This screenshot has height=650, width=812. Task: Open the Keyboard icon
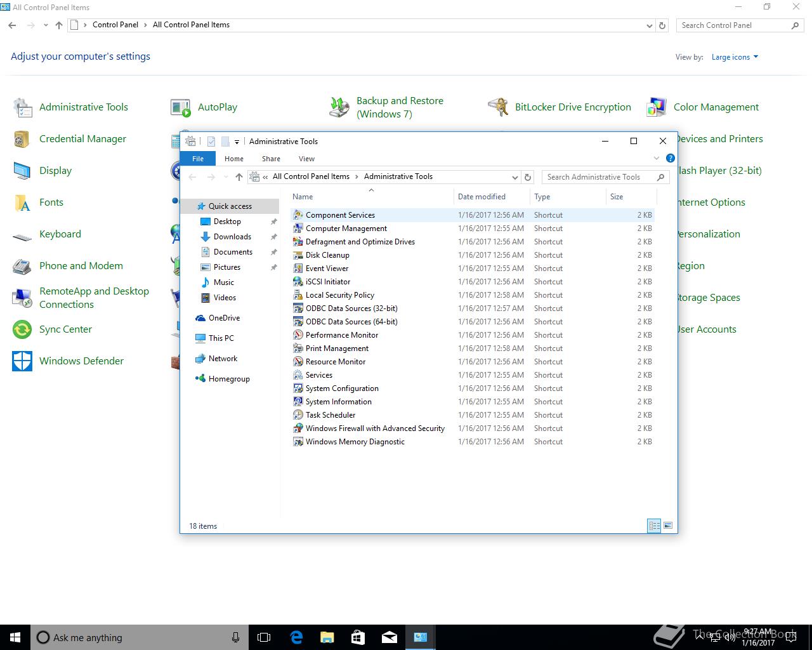(23, 237)
